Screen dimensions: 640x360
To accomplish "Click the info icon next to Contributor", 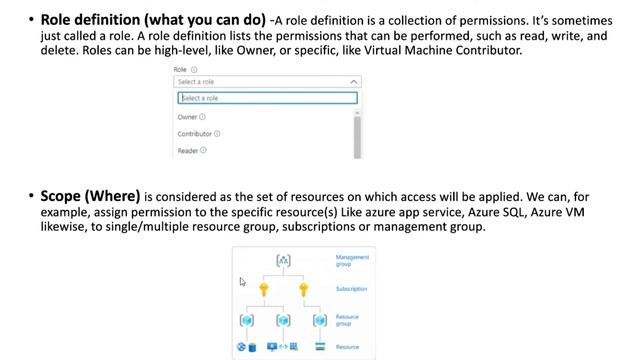I will pos(217,133).
